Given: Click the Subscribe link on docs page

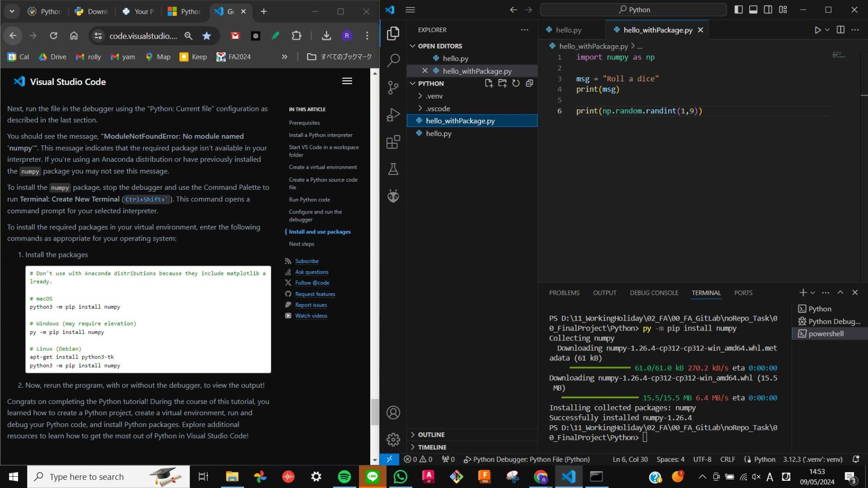Looking at the screenshot, I should coord(306,261).
